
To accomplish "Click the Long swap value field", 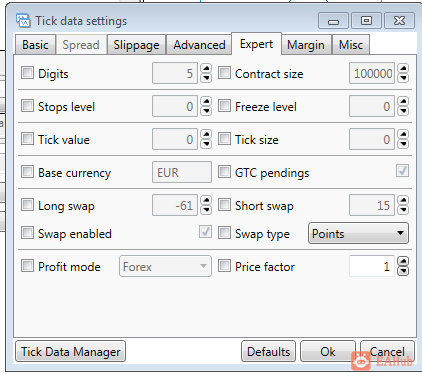I will (x=175, y=205).
